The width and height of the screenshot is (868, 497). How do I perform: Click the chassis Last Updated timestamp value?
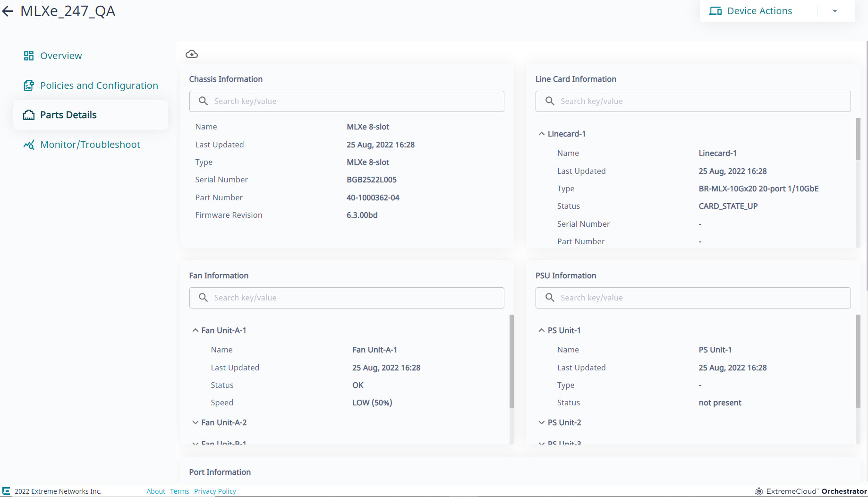coord(381,145)
